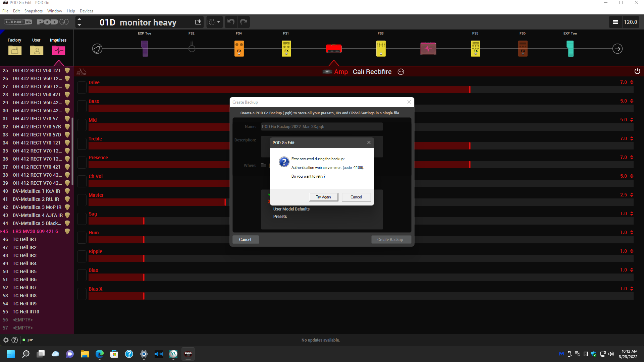Screen dimensions: 644x362
Task: Toggle the Bias X parameter checkbox
Action: tap(82, 294)
